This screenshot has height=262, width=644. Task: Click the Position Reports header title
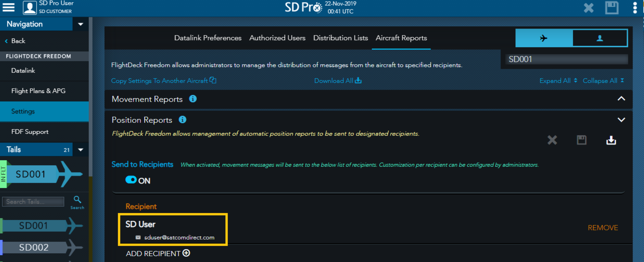pyautogui.click(x=142, y=120)
